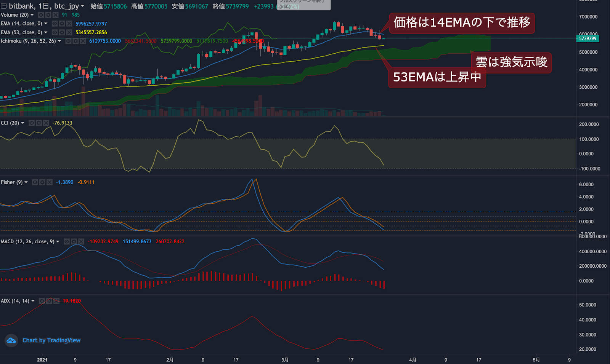
Task: Collapse the chart legend using top-left box icon
Action: 4,6
